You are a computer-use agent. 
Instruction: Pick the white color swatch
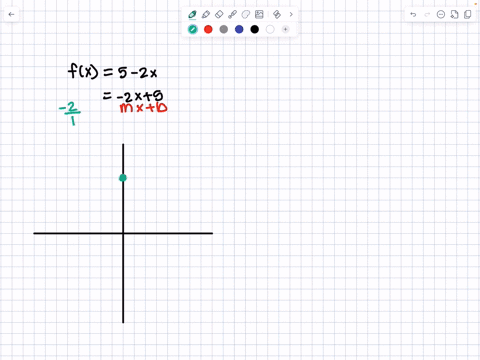(x=270, y=29)
